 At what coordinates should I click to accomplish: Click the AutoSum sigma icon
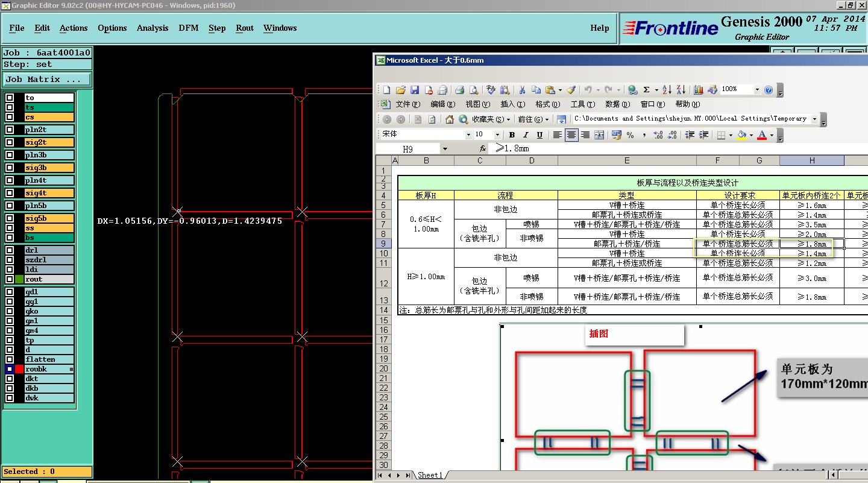tap(646, 90)
